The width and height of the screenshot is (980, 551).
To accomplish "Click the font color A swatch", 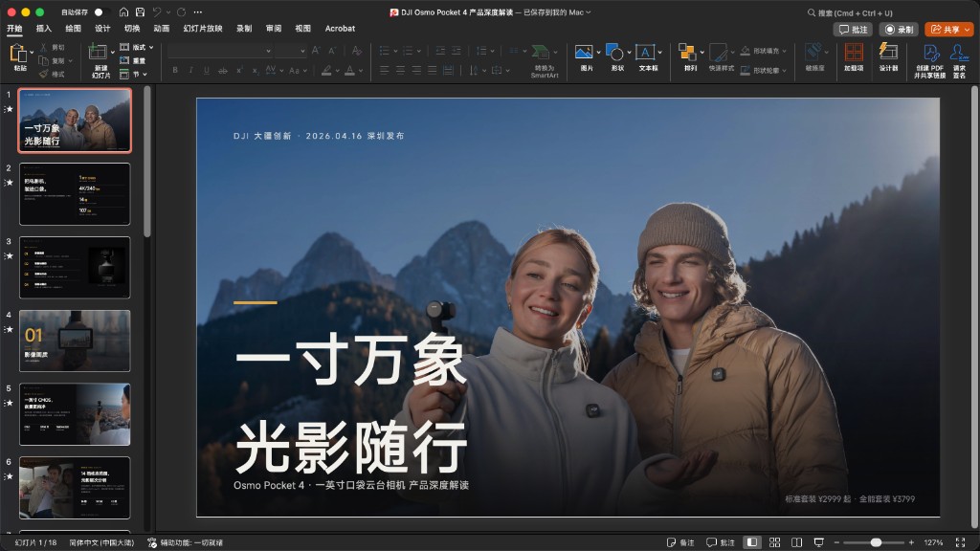I will pos(350,71).
